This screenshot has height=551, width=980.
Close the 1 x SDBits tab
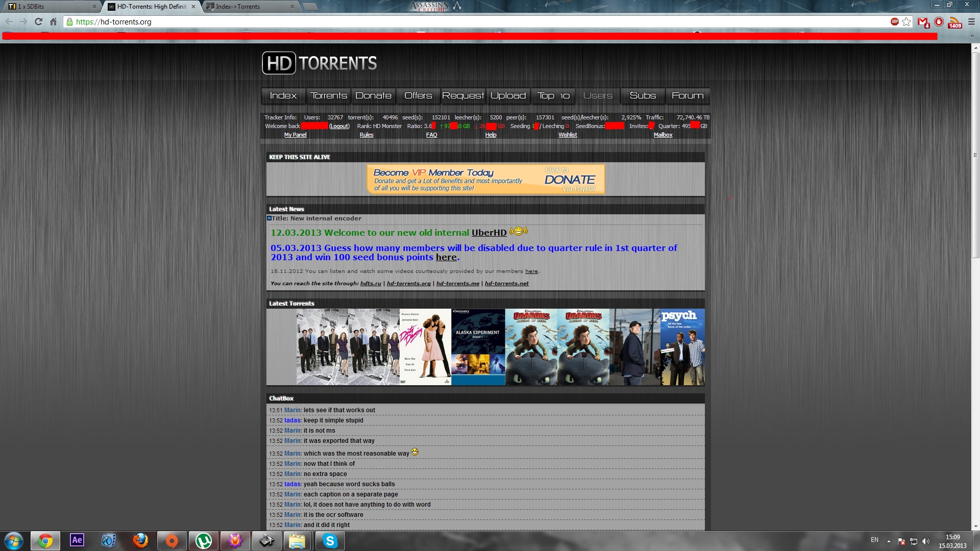pyautogui.click(x=94, y=7)
